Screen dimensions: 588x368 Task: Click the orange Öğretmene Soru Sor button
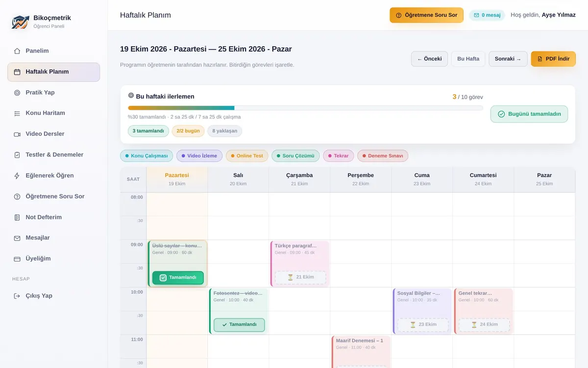click(x=426, y=15)
